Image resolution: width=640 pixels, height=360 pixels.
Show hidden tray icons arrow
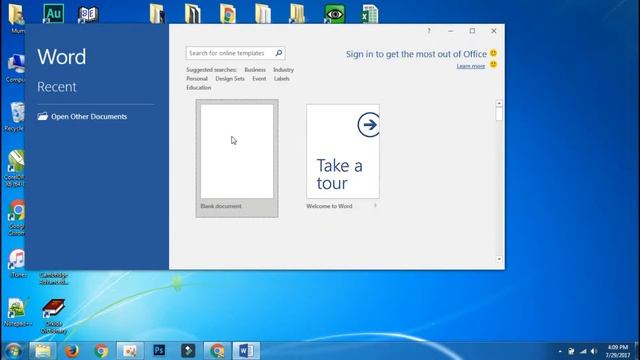point(560,351)
